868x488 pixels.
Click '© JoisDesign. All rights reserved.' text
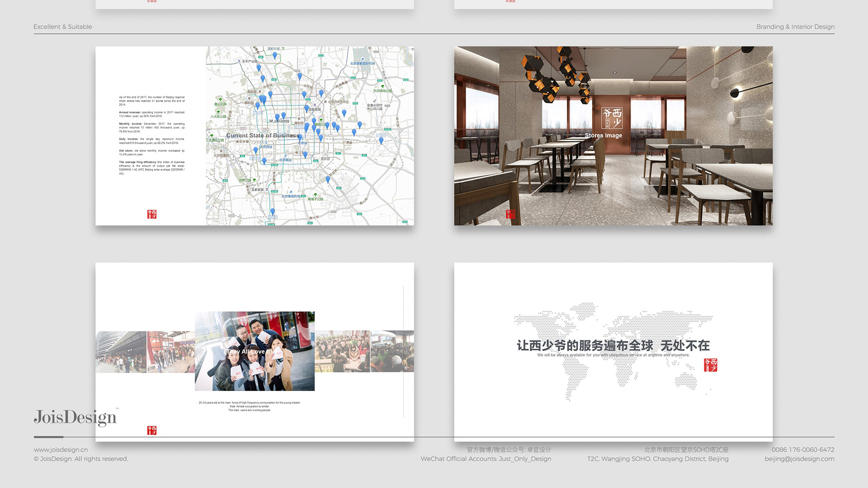coord(81,459)
